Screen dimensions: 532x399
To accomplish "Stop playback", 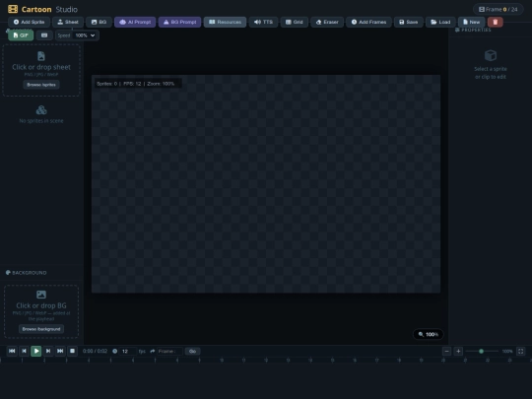I will click(x=72, y=351).
